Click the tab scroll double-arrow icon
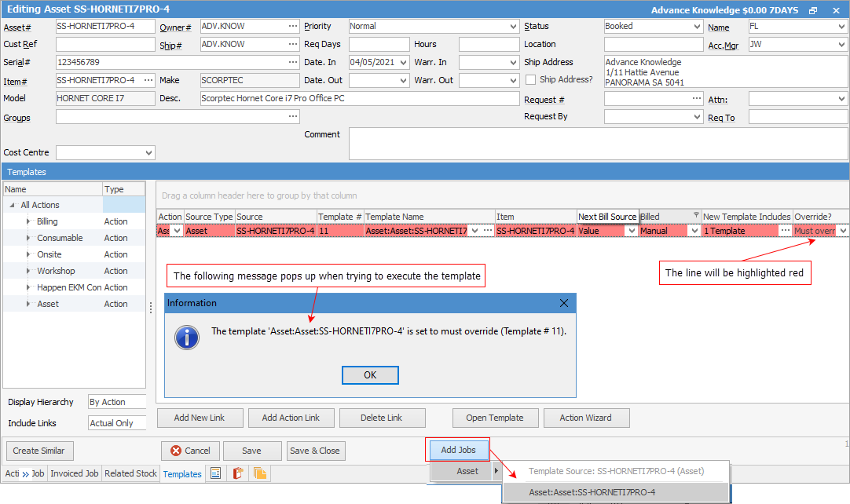This screenshot has height=504, width=850. [x=25, y=474]
